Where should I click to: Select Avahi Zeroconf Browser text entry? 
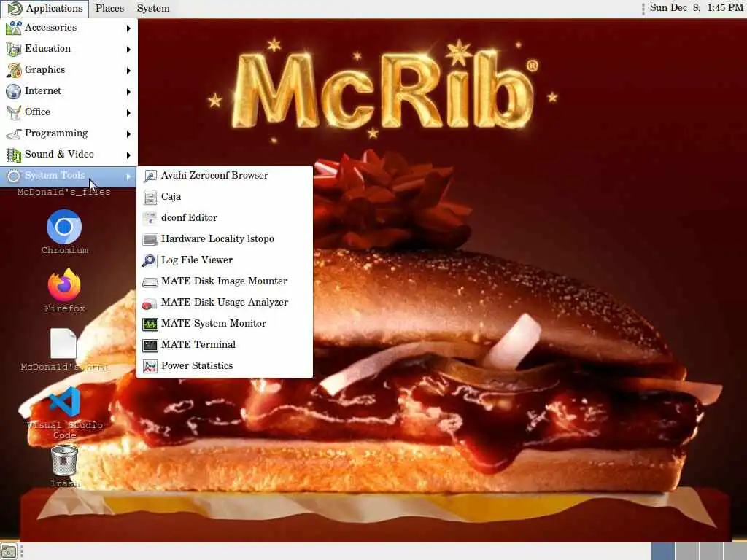214,175
